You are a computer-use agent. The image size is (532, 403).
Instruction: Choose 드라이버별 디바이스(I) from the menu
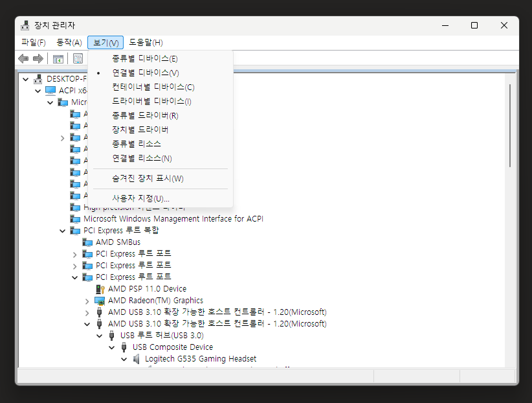click(151, 101)
